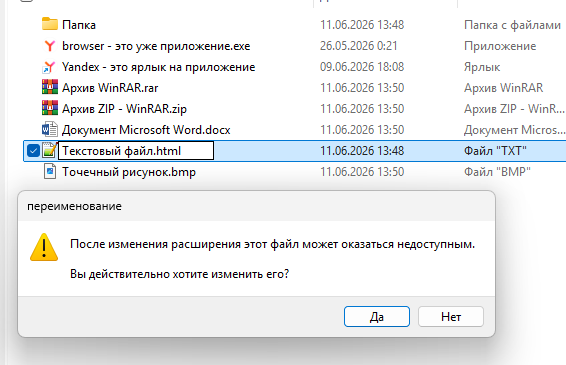This screenshot has width=566, height=365.
Task: Click the yellow warning triangle in the dialog
Action: click(x=44, y=247)
